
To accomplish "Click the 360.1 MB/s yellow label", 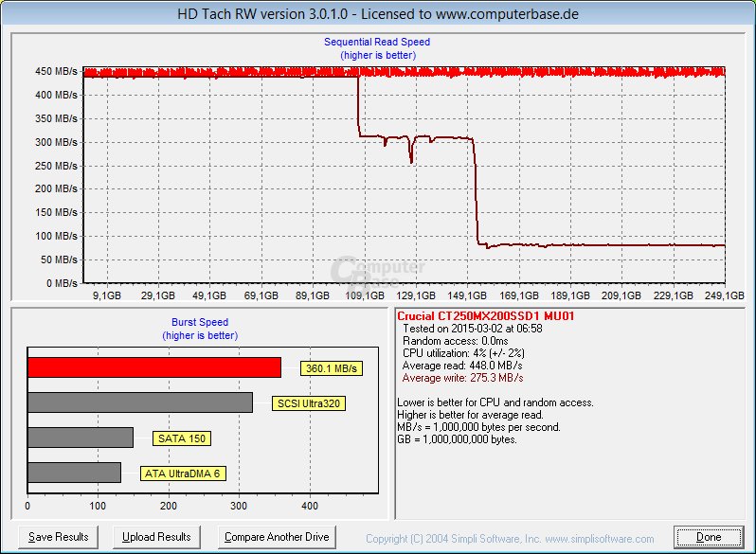I will point(332,368).
